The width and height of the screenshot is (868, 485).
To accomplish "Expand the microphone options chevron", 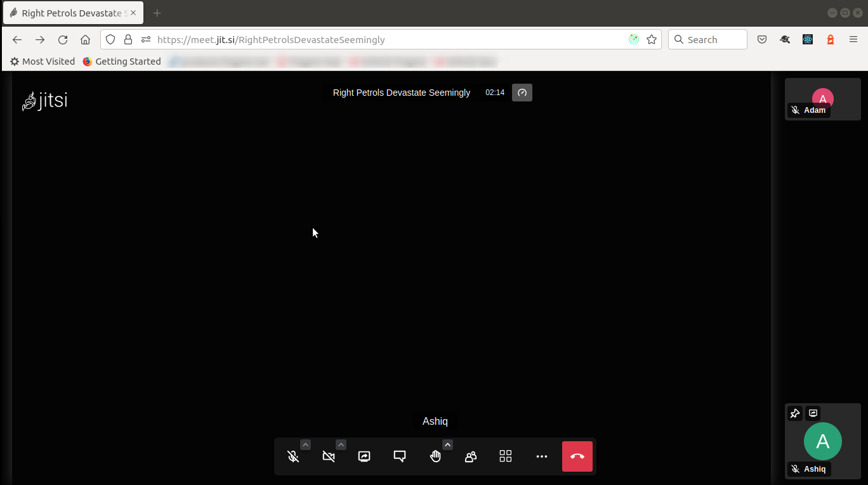I will [305, 444].
